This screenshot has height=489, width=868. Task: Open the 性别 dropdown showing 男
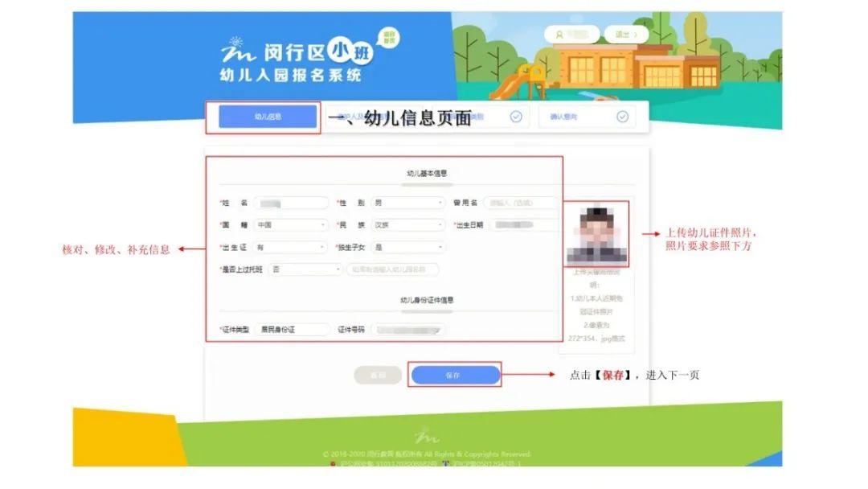click(x=408, y=203)
